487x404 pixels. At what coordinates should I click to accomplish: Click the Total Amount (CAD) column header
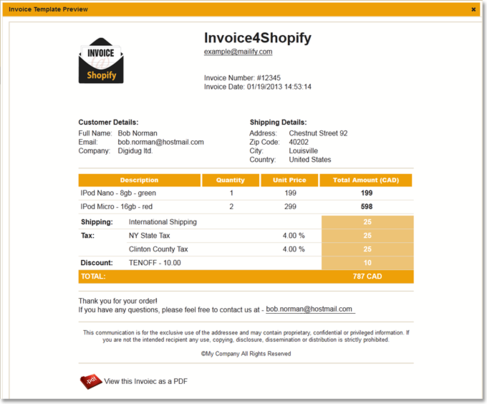click(366, 180)
